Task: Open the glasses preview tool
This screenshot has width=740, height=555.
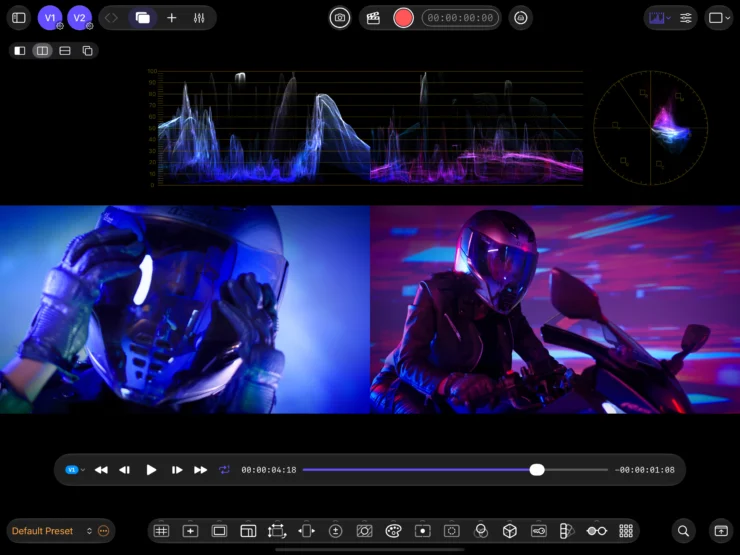Action: (597, 531)
